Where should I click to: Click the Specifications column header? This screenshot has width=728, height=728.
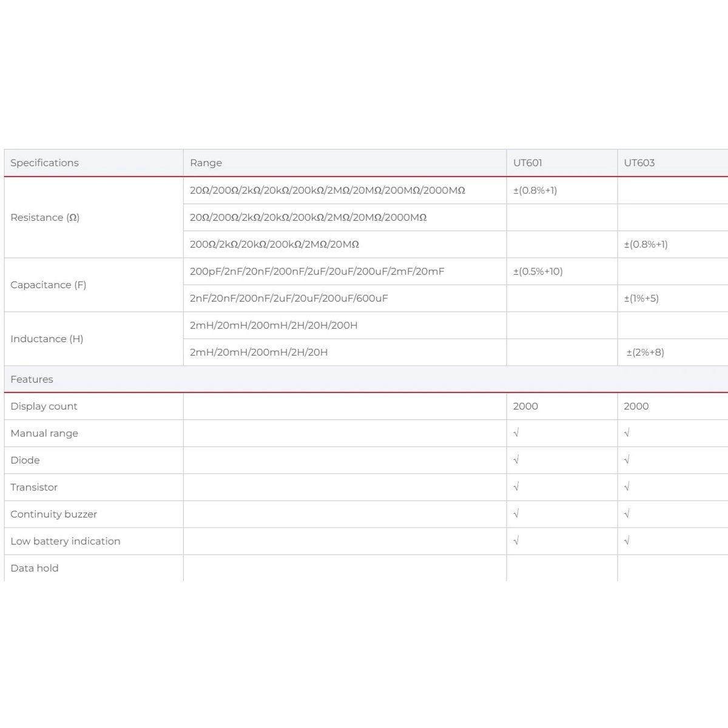point(44,163)
